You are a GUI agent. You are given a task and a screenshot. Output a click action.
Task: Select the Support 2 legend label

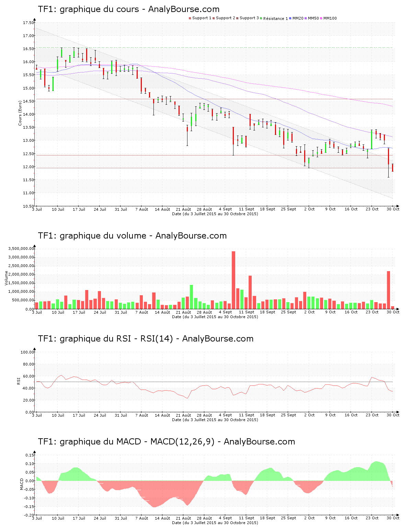(226, 18)
